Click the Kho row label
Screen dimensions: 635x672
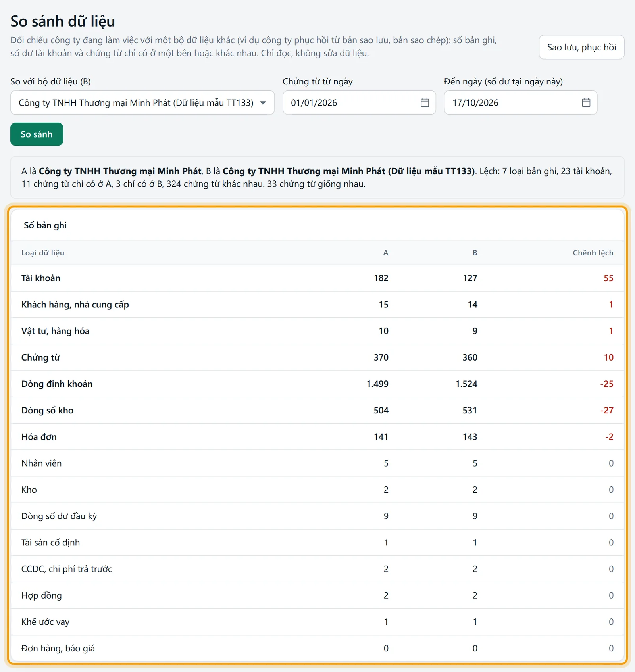(x=29, y=490)
